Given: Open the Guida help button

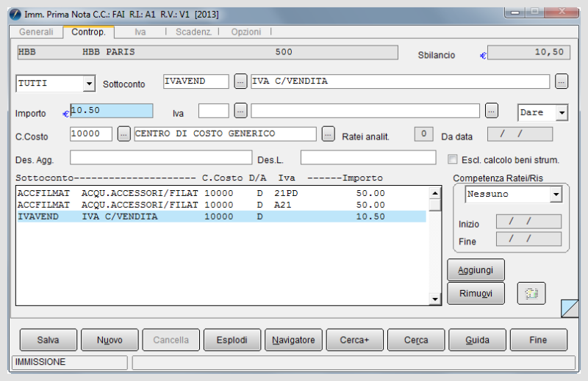Looking at the screenshot, I should pyautogui.click(x=477, y=340).
